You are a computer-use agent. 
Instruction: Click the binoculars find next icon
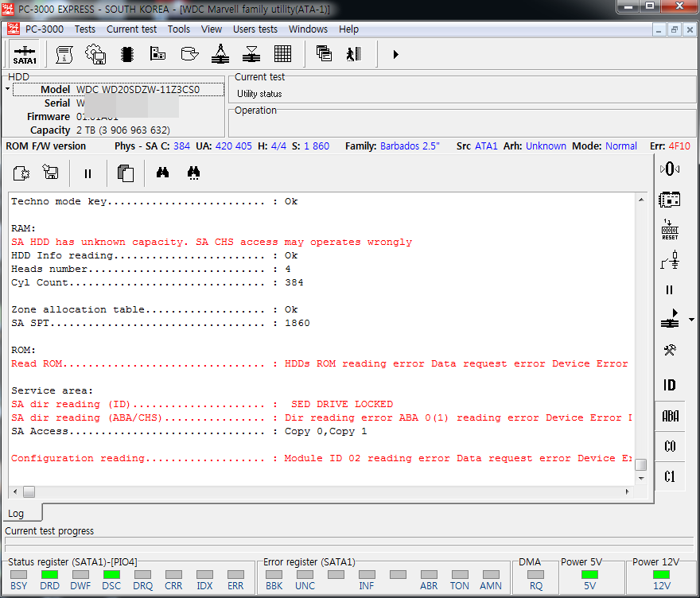point(193,173)
